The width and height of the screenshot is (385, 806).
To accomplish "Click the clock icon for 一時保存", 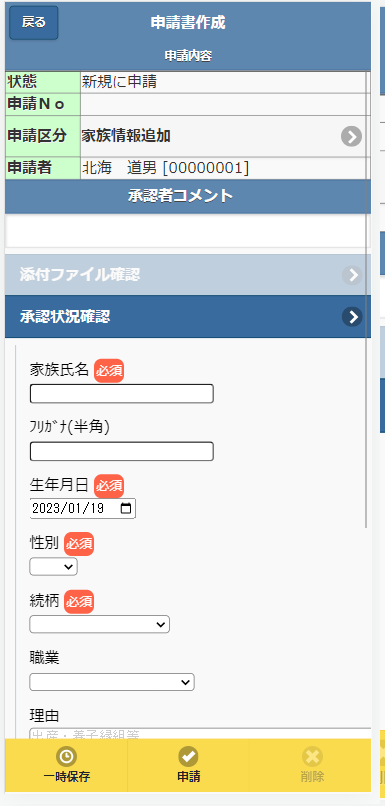I will [66, 756].
